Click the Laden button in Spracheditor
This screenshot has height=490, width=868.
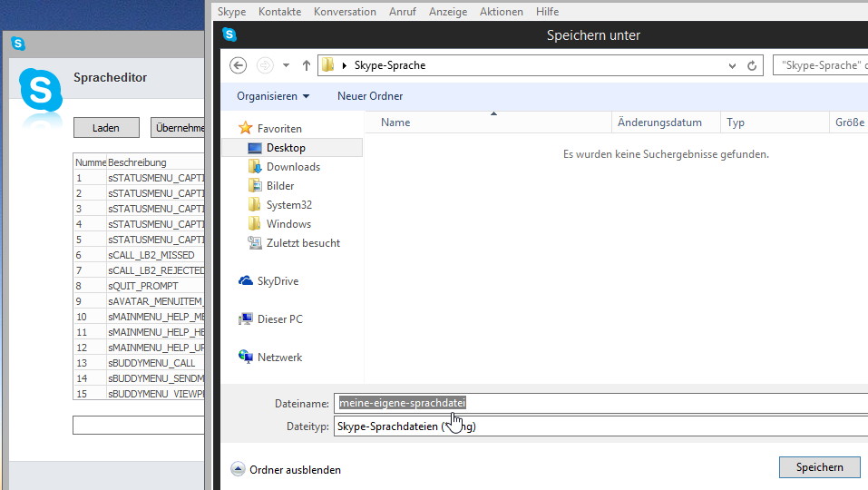point(106,128)
